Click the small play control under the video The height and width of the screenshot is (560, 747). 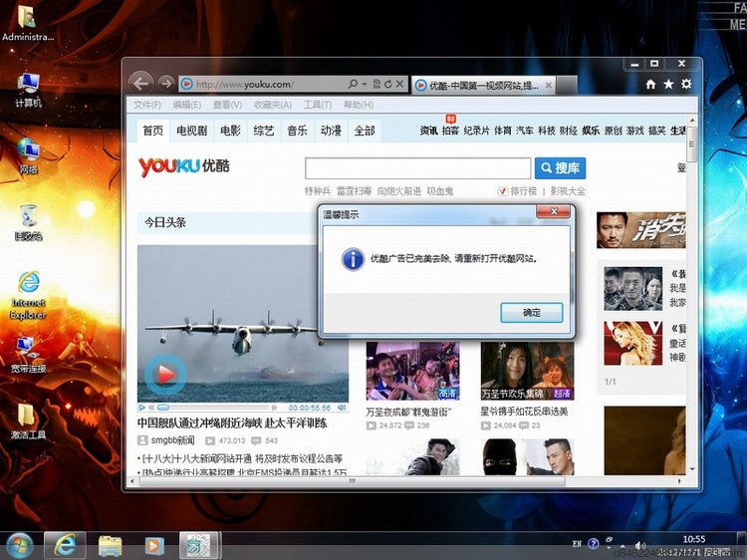tap(142, 408)
